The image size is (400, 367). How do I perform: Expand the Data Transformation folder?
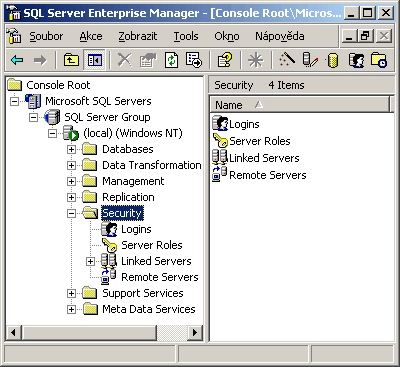tap(71, 165)
